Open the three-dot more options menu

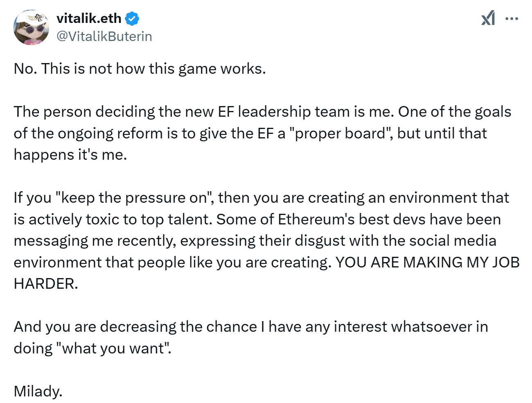click(x=512, y=18)
